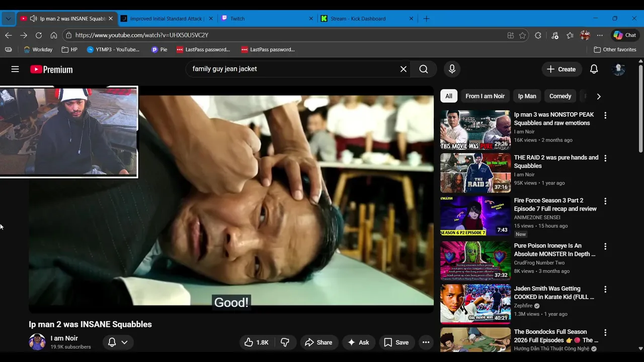This screenshot has height=362, width=644.
Task: Like the video with 1.8K thumbs up
Action: (x=257, y=342)
